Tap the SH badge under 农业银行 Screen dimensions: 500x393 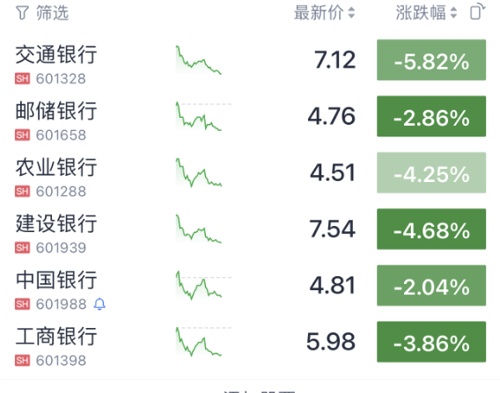coord(22,191)
